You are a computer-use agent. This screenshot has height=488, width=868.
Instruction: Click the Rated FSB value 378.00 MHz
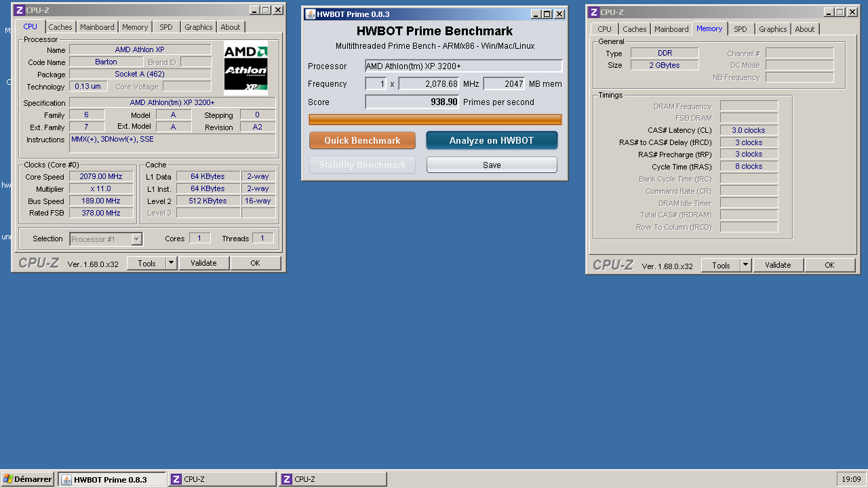pyautogui.click(x=100, y=213)
